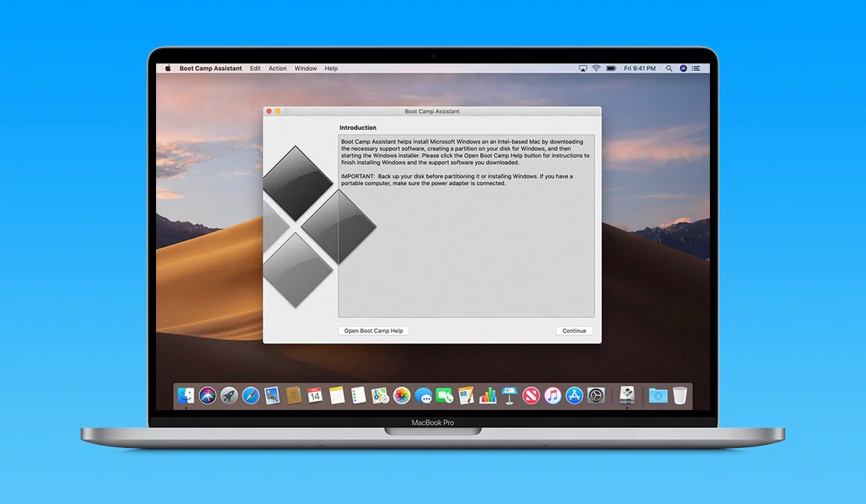Open Boot Camp Assistant application menu

pos(211,69)
